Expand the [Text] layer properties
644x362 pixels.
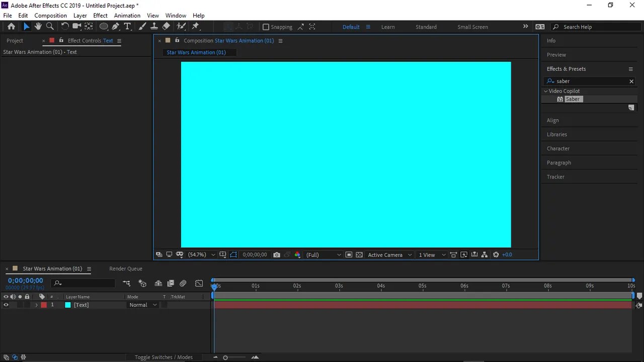(36, 305)
